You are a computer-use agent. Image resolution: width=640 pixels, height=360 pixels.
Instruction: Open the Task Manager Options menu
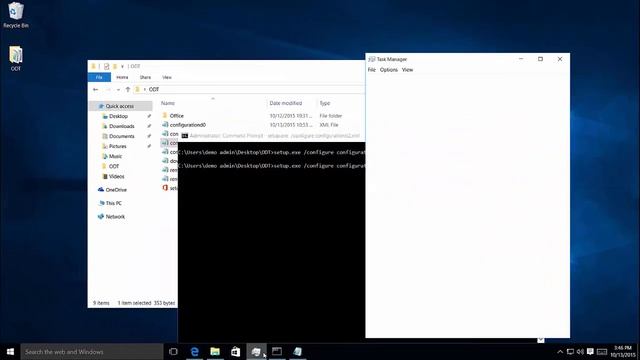pyautogui.click(x=389, y=70)
